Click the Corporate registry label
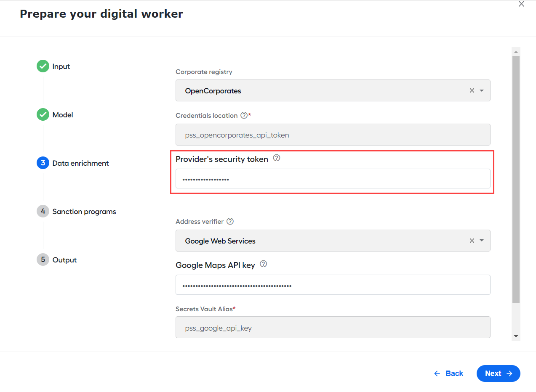This screenshot has width=536, height=392. click(x=204, y=72)
